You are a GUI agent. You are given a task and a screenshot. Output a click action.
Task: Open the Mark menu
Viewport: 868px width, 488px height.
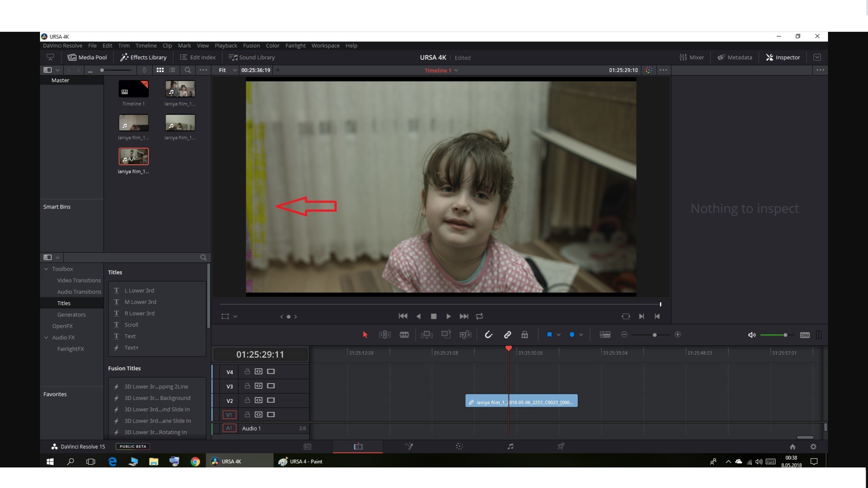coord(184,45)
